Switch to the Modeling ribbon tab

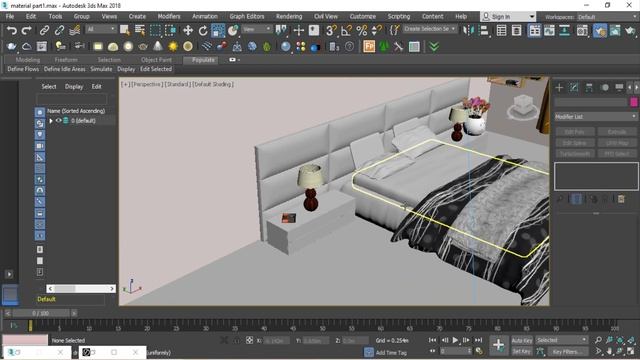pos(28,60)
